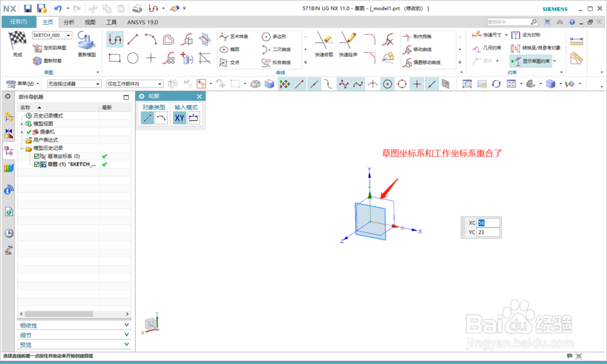Click the 偏置移动曲线 offset move curve tool
Screen dimensions: 607x364
click(422, 62)
